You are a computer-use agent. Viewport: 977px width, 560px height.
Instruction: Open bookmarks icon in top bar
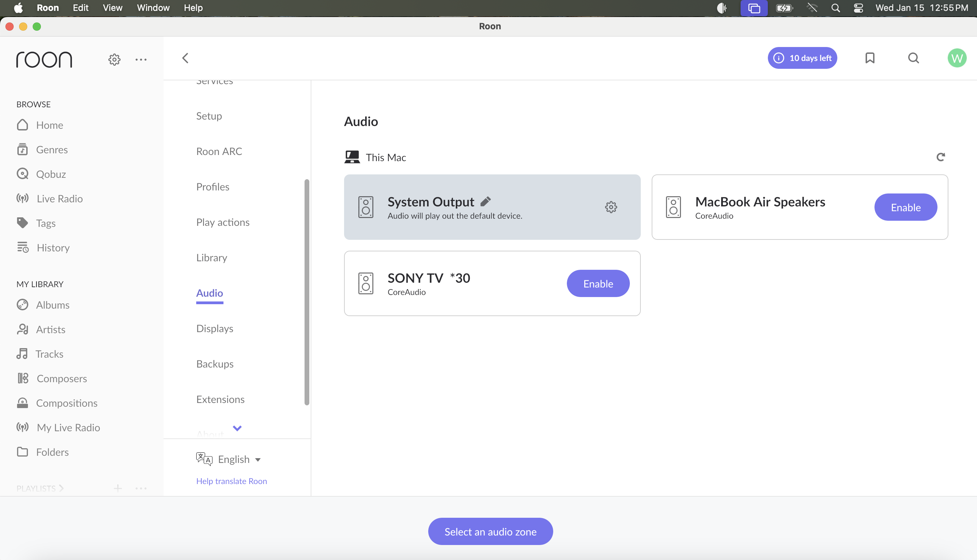click(x=870, y=58)
